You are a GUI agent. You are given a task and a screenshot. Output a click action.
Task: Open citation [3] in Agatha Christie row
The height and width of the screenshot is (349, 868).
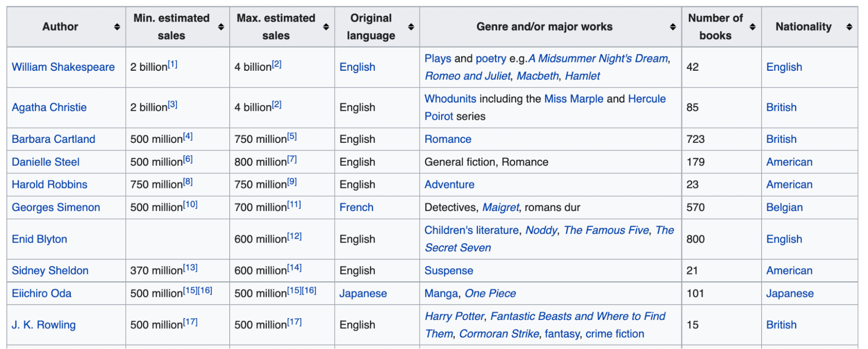[173, 105]
